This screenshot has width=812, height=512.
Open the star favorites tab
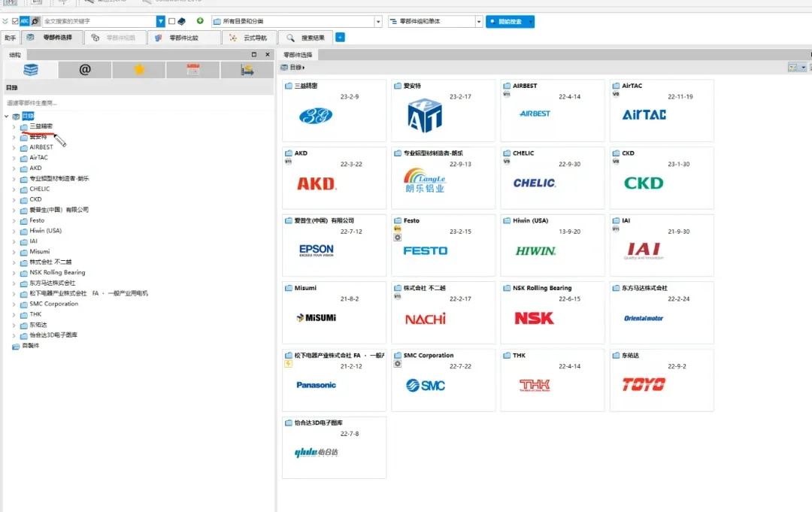click(x=139, y=69)
